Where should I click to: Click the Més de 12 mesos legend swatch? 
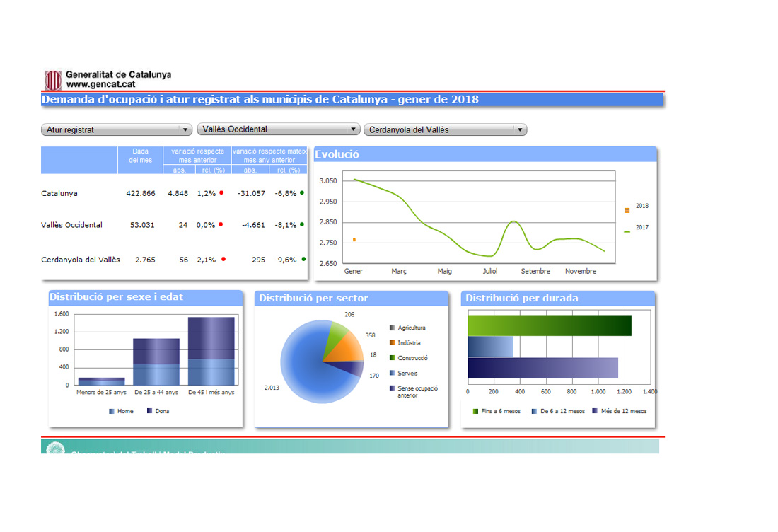[x=595, y=411]
